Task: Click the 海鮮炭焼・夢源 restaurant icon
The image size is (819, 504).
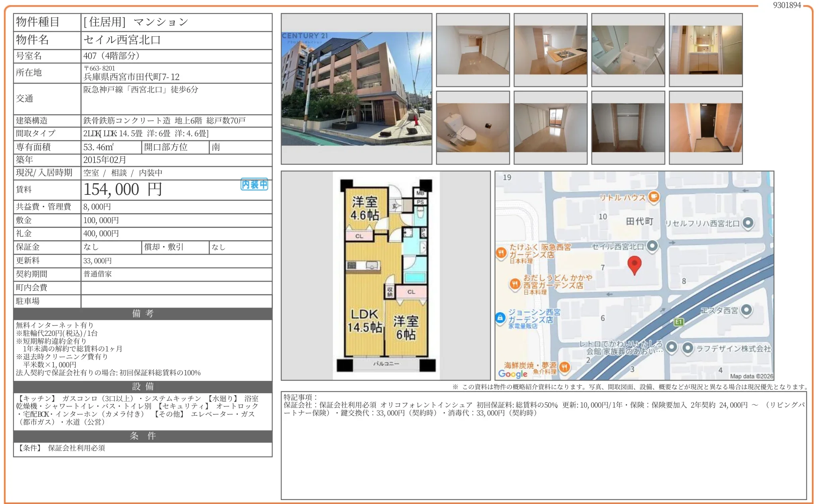Action: point(565,367)
